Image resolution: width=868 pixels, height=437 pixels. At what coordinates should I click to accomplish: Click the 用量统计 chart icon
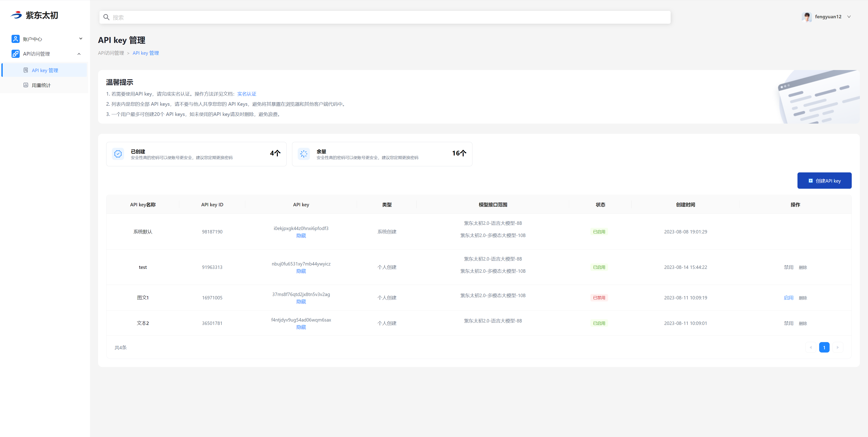pyautogui.click(x=26, y=85)
